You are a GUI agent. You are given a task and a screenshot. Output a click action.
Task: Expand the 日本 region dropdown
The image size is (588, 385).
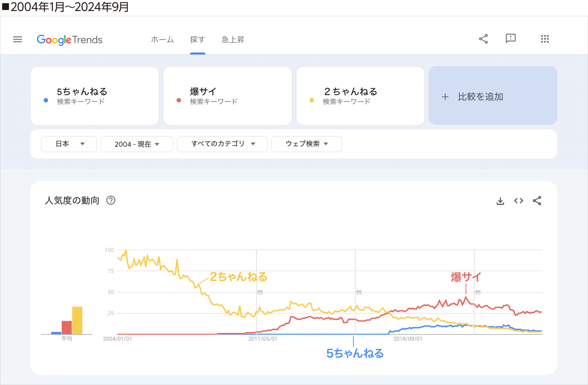(x=69, y=144)
